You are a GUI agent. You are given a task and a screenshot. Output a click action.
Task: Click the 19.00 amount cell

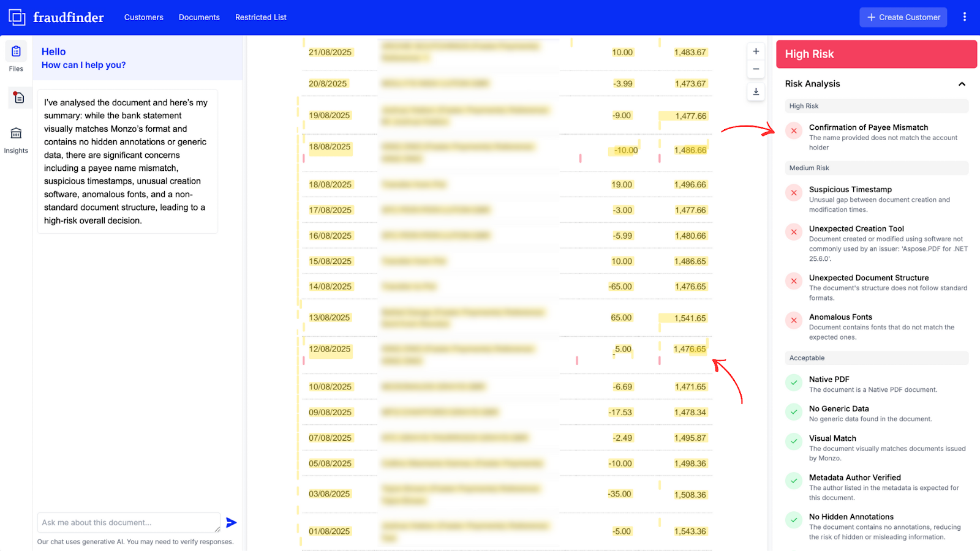622,185
